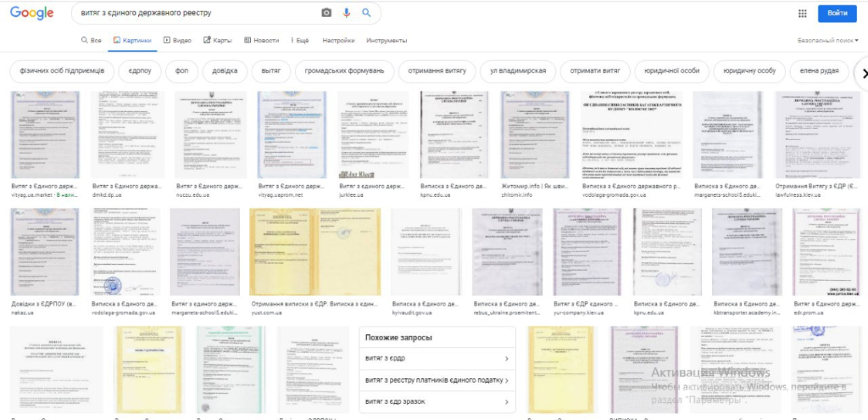The image size is (868, 420).
Task: Start voice search with microphone icon
Action: (347, 14)
